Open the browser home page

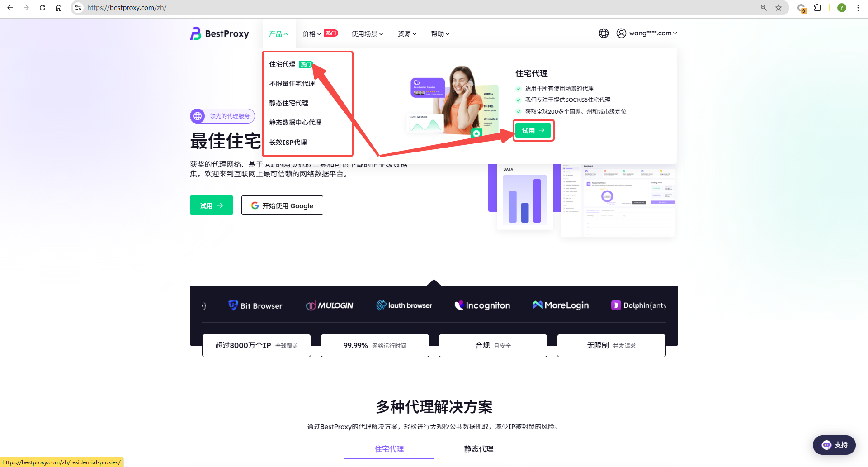[59, 8]
